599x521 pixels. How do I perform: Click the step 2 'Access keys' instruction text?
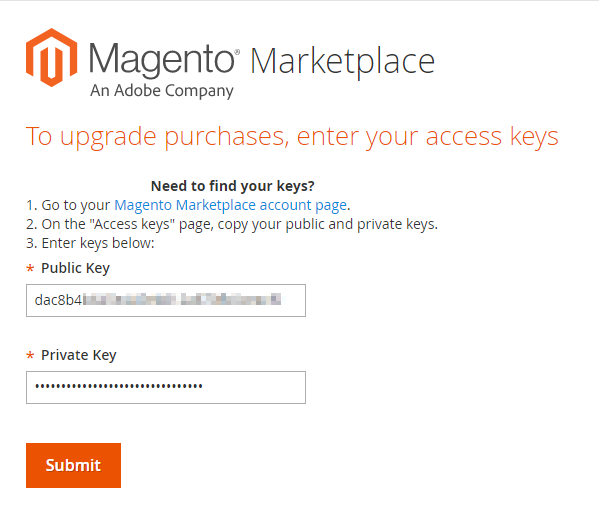click(x=232, y=224)
